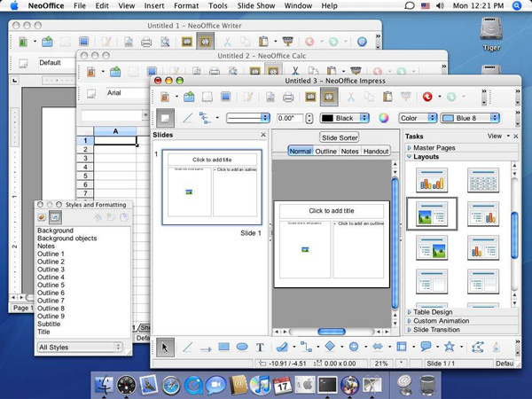Open the All Styles dropdown
Viewport: 532px width, 399px height.
(x=80, y=348)
